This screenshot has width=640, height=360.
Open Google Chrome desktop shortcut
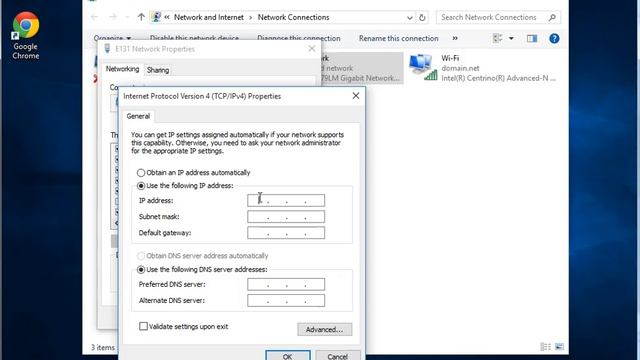point(25,36)
